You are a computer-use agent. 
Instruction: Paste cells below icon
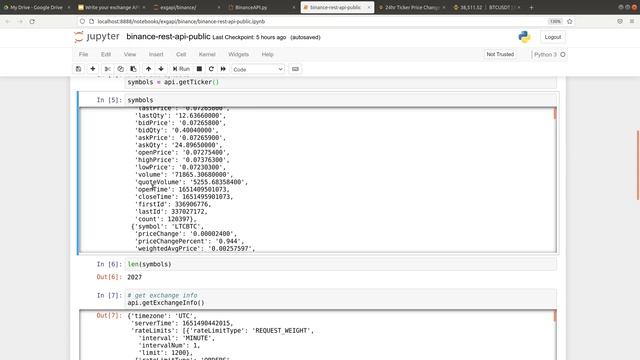(133, 69)
